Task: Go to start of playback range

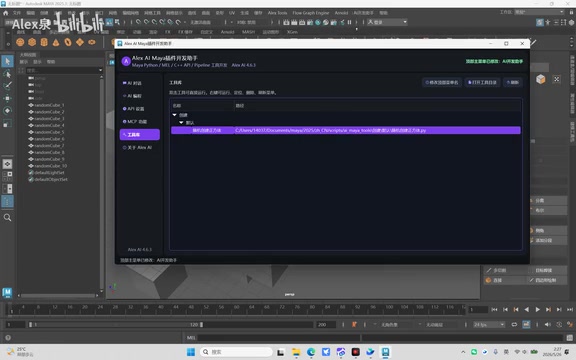Action: (494, 310)
